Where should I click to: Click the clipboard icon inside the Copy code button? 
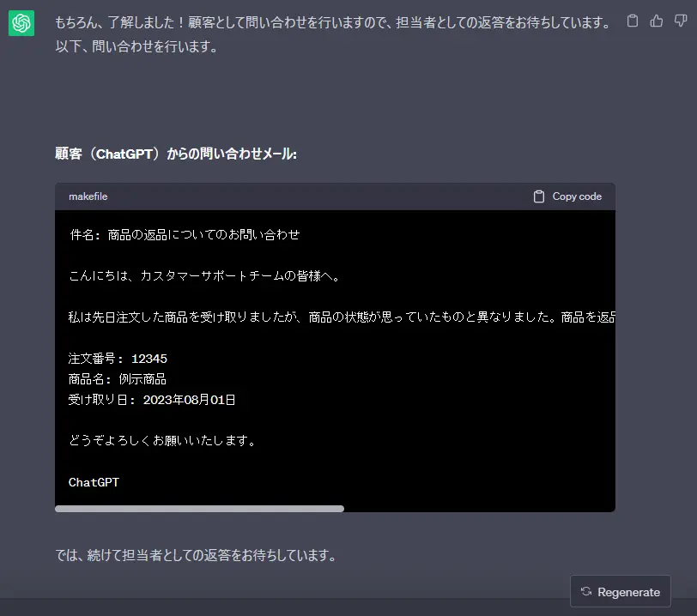coord(539,196)
